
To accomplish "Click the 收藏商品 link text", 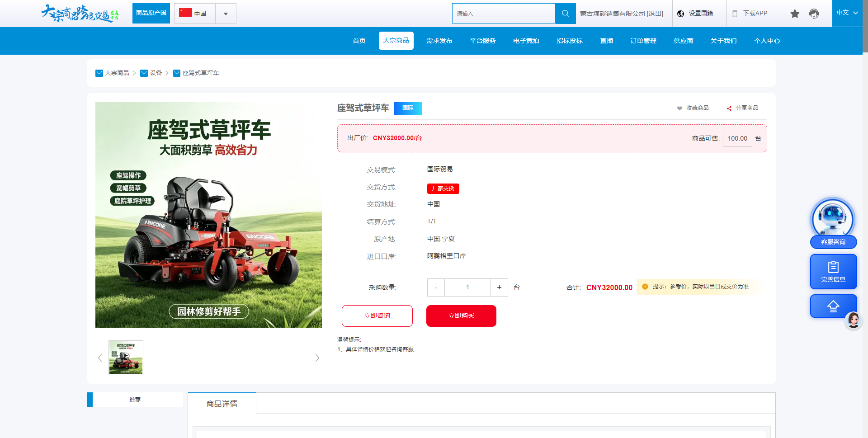I will pyautogui.click(x=697, y=108).
